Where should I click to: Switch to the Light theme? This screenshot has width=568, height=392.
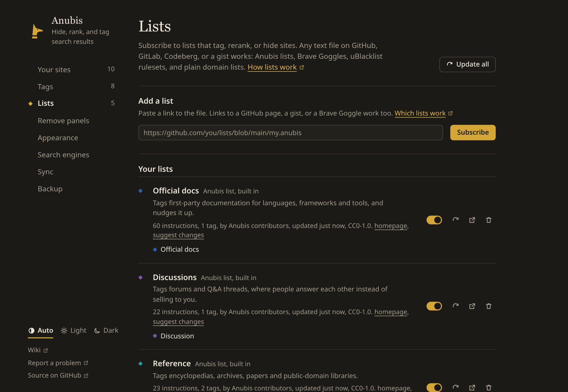tap(74, 331)
